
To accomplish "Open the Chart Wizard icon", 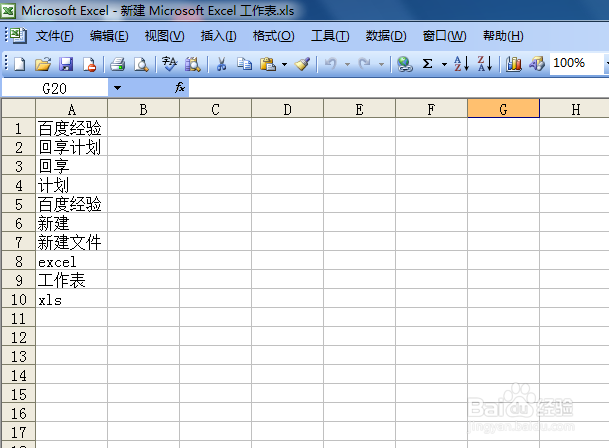I will [513, 64].
